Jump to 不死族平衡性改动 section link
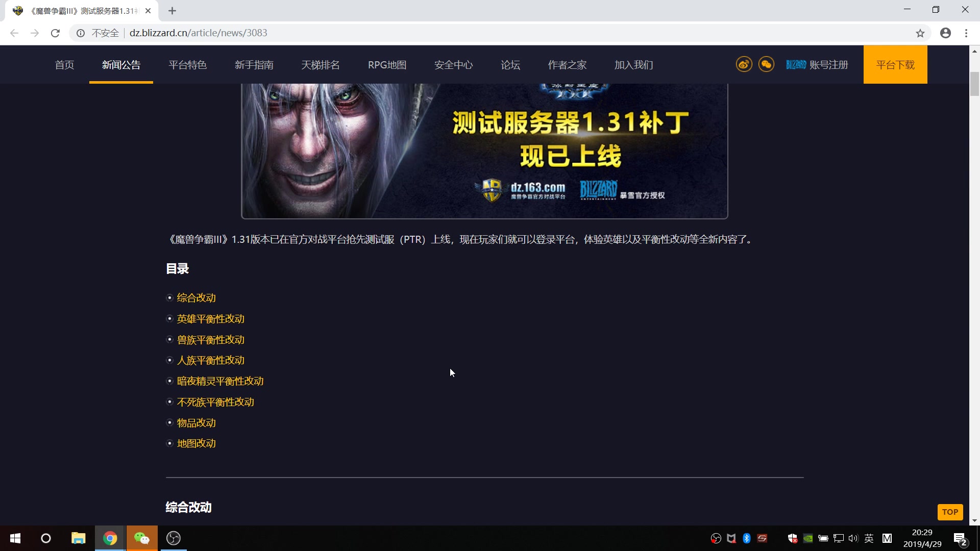980x551 pixels. [215, 402]
